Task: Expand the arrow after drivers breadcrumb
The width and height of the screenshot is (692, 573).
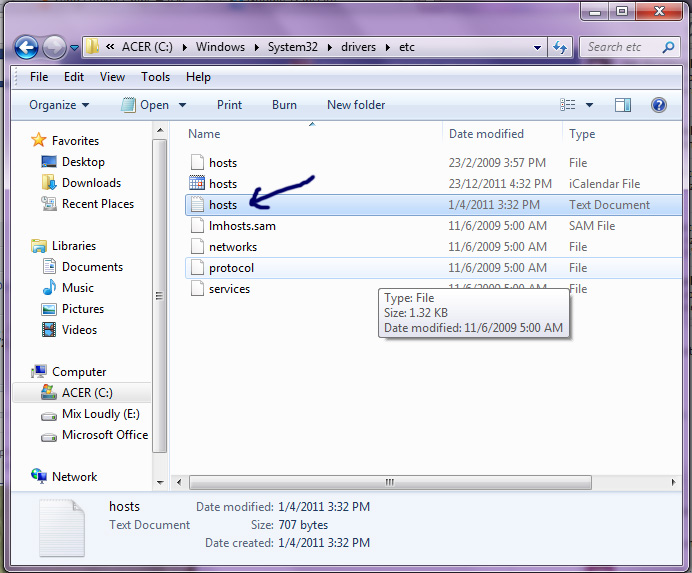Action: (387, 47)
